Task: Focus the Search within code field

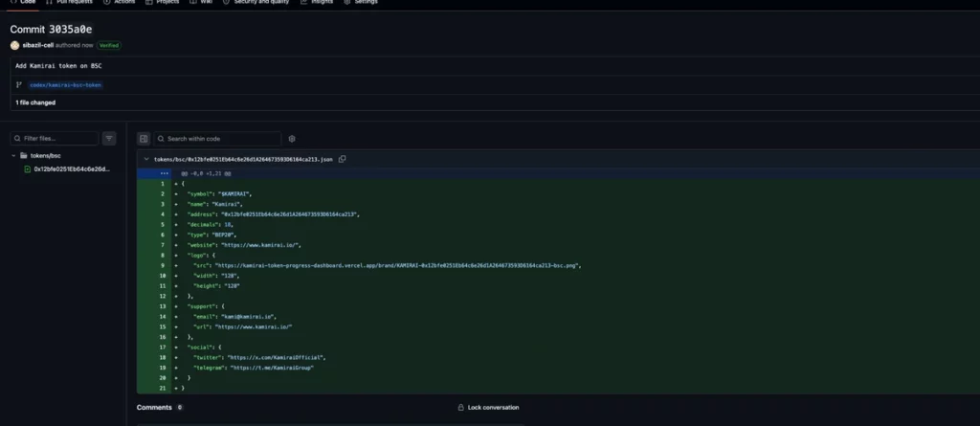Action: click(x=217, y=139)
